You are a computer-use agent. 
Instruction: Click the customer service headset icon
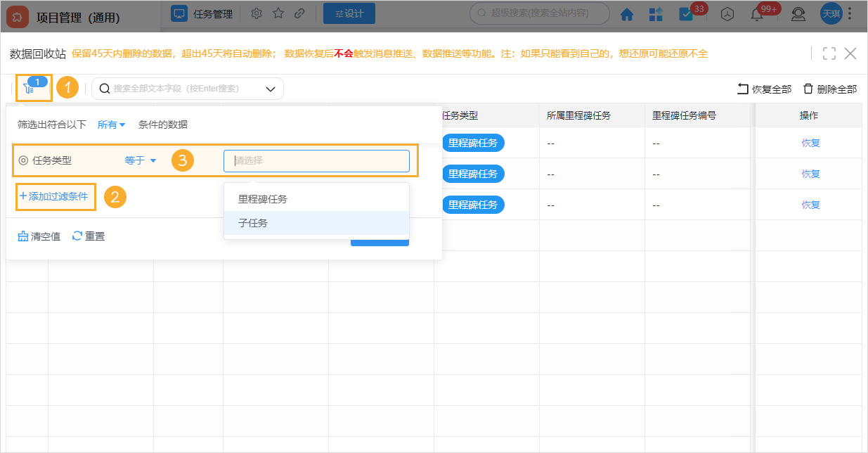[x=798, y=14]
